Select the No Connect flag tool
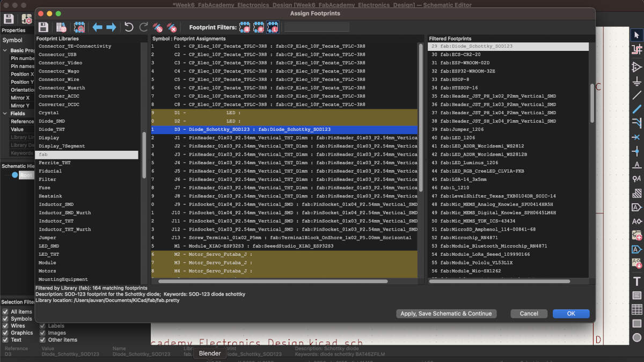Viewport: 644px width, 362px height. (637, 137)
